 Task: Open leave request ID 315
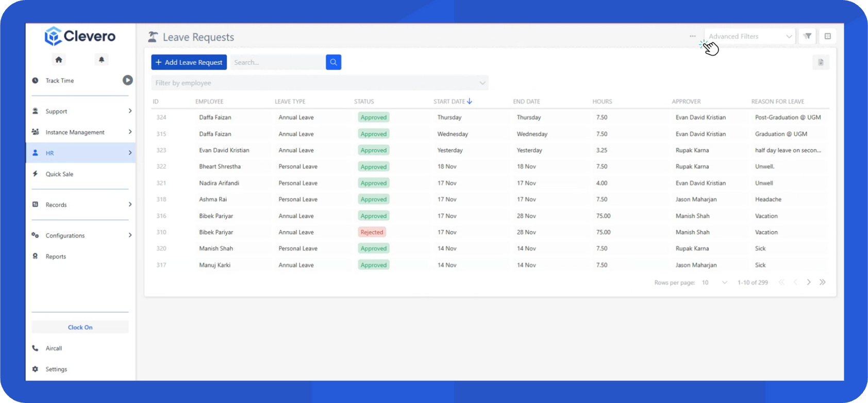click(x=161, y=134)
